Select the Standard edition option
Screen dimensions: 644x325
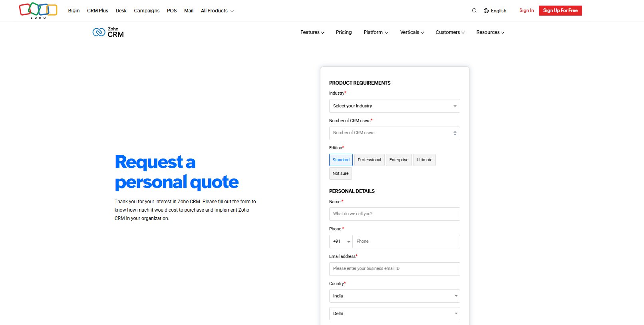[341, 160]
